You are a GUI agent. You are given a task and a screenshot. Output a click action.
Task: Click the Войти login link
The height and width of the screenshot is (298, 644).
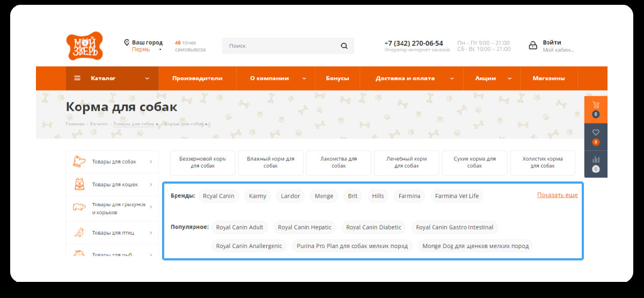pos(552,42)
